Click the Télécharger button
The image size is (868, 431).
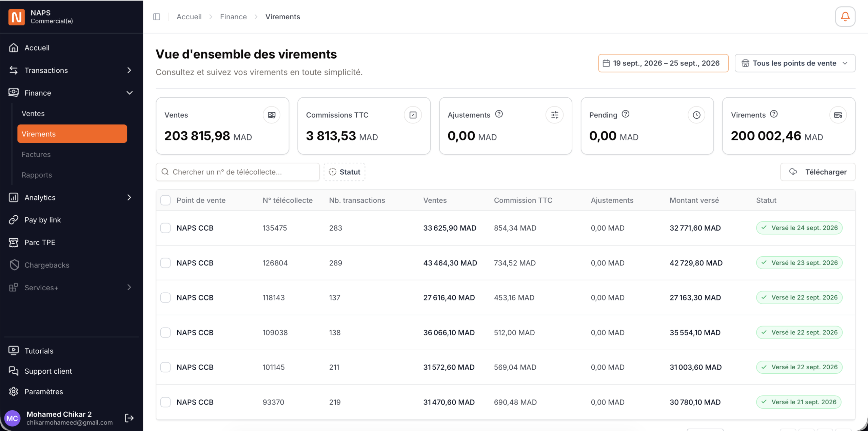(818, 172)
